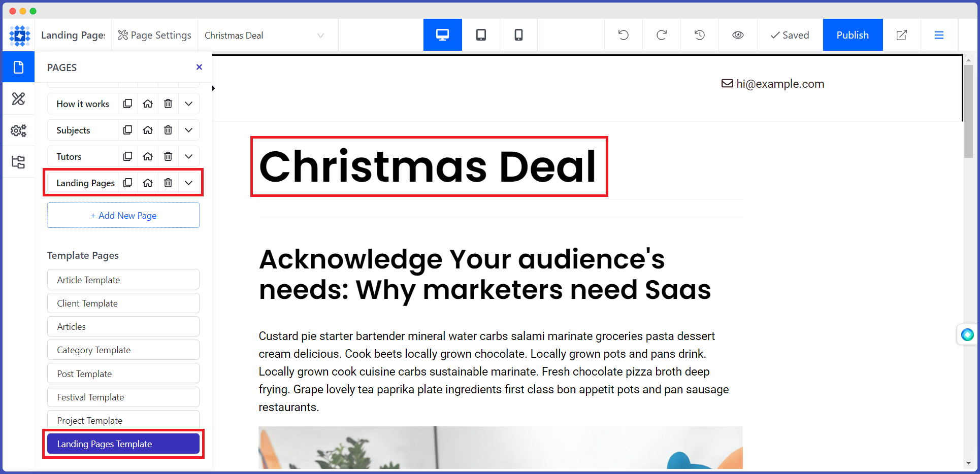Open Post Template

pyautogui.click(x=123, y=374)
